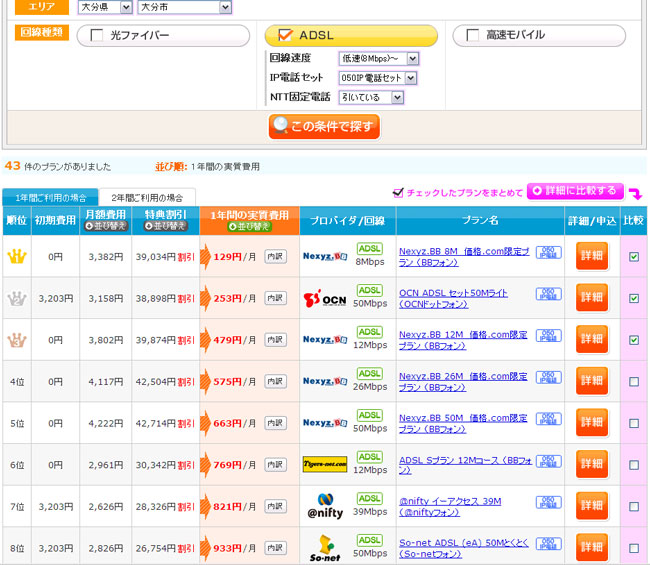The height and width of the screenshot is (565, 650).
Task: Click 050 IP phone badge for @nifty plan
Action: tap(548, 502)
